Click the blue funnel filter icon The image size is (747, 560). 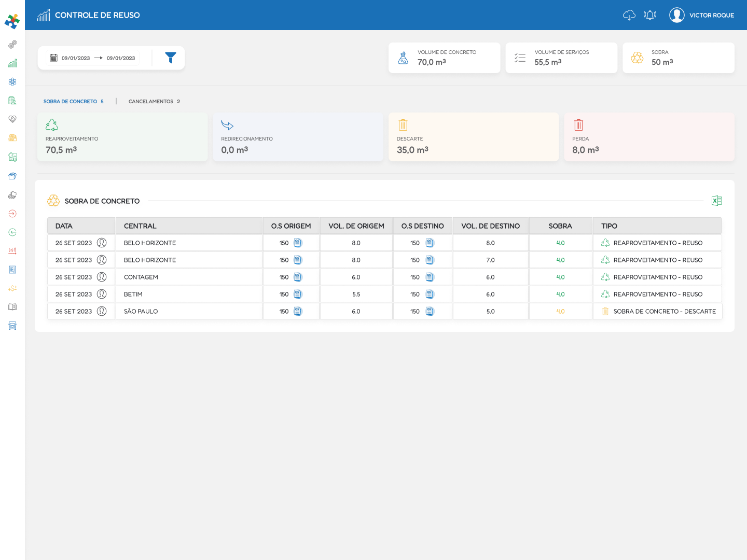[171, 58]
